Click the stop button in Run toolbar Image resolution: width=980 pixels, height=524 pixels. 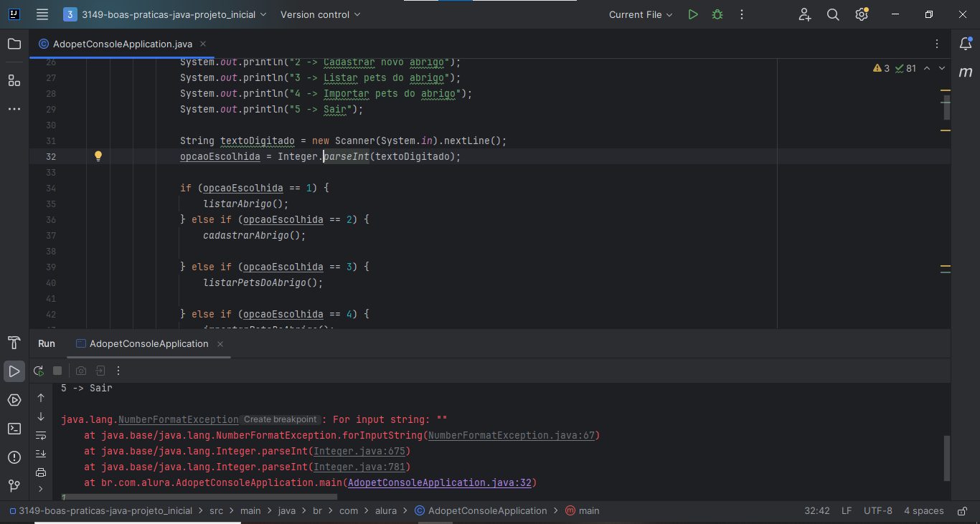pos(57,371)
